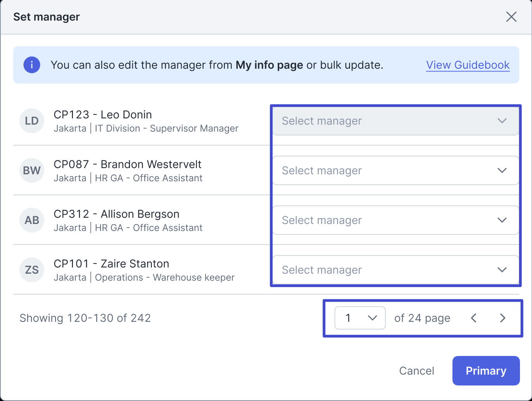Go to the previous page arrow
The height and width of the screenshot is (401, 532).
(x=474, y=318)
